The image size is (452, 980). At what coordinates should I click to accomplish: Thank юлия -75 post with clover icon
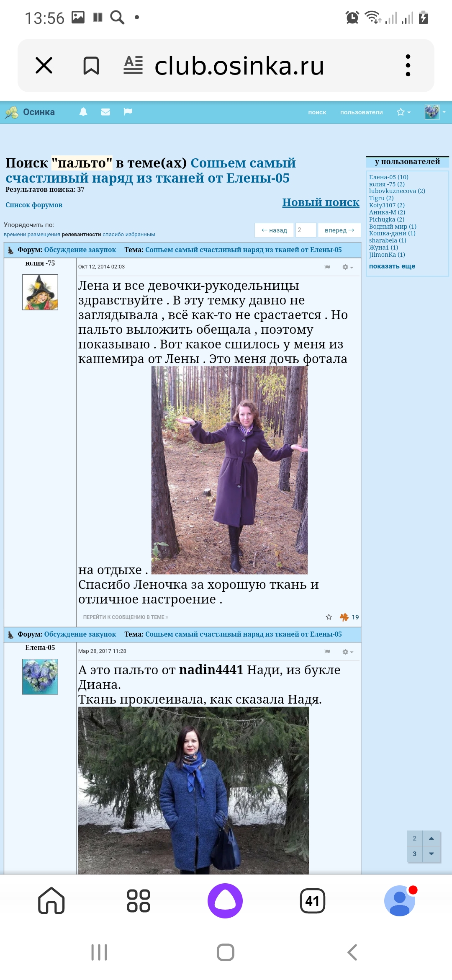[344, 617]
